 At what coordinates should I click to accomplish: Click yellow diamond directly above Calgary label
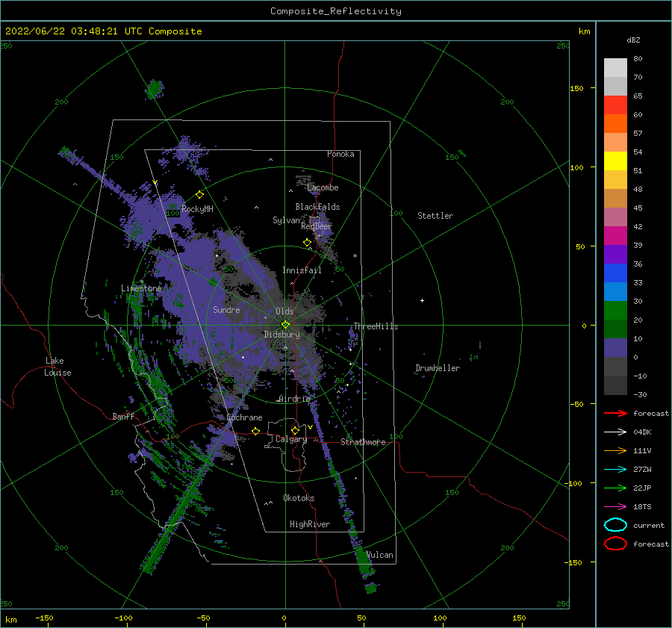coord(295,430)
